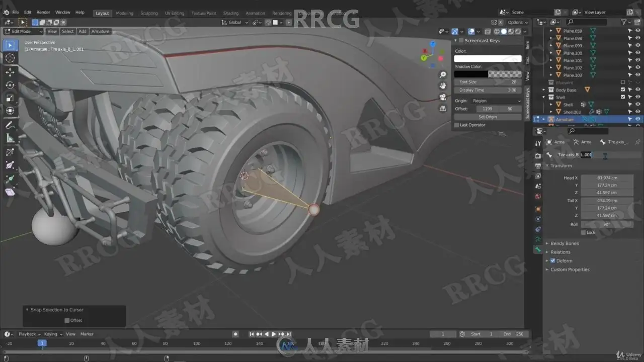This screenshot has height=362, width=644.
Task: Open the Armature object data properties tab
Action: click(538, 239)
